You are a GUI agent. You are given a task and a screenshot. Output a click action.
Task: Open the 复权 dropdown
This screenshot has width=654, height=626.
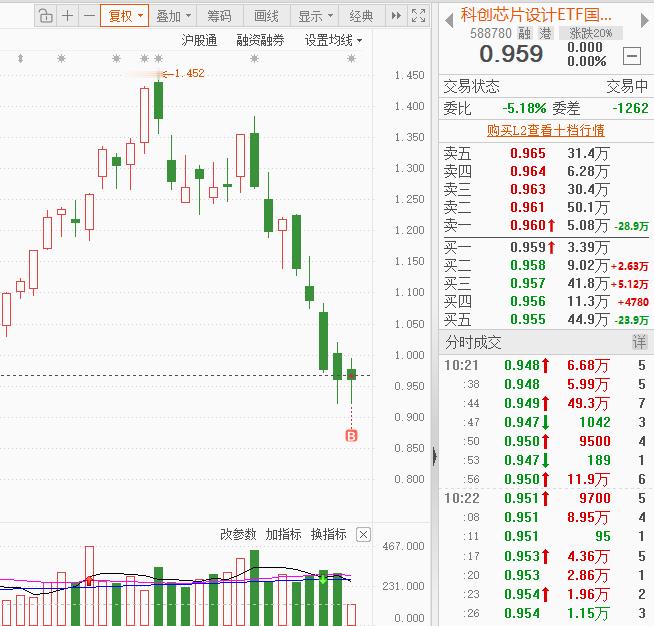[124, 16]
